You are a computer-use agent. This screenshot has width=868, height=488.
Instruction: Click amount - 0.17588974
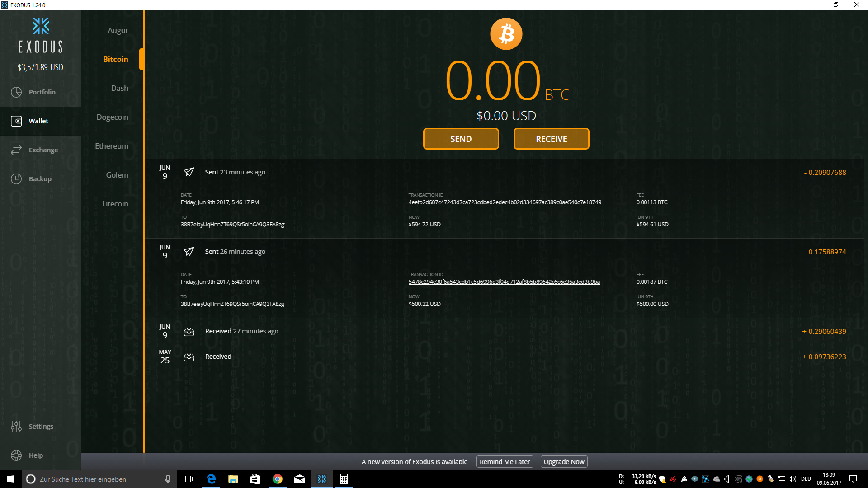coord(825,252)
